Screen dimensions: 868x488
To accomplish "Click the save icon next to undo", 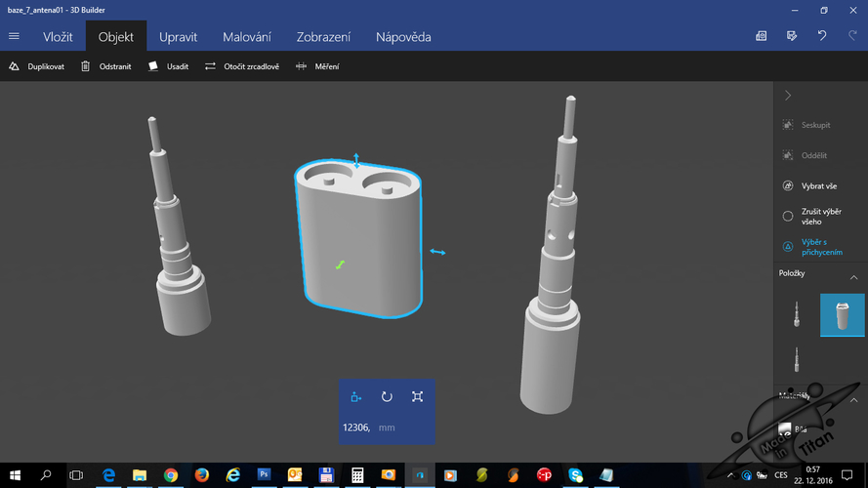I will click(792, 36).
